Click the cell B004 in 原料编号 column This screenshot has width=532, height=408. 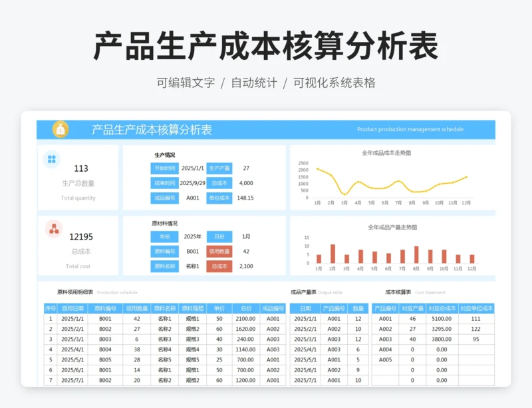pos(105,349)
